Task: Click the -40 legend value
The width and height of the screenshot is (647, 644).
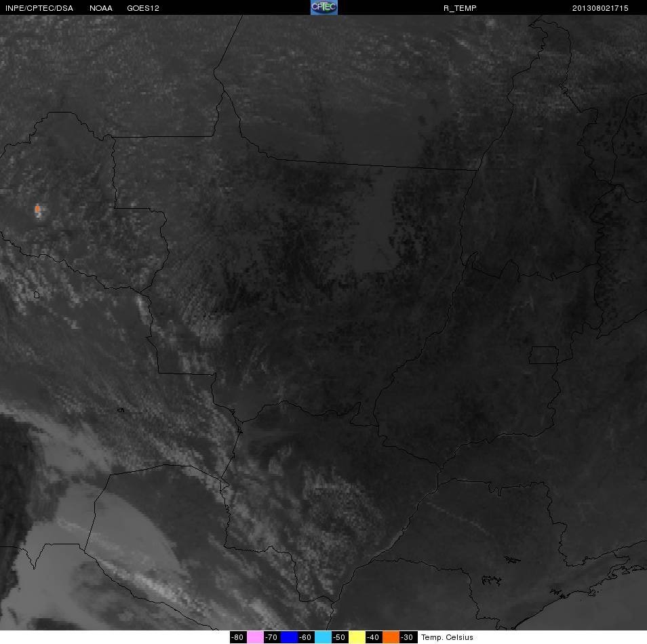Action: [372, 637]
